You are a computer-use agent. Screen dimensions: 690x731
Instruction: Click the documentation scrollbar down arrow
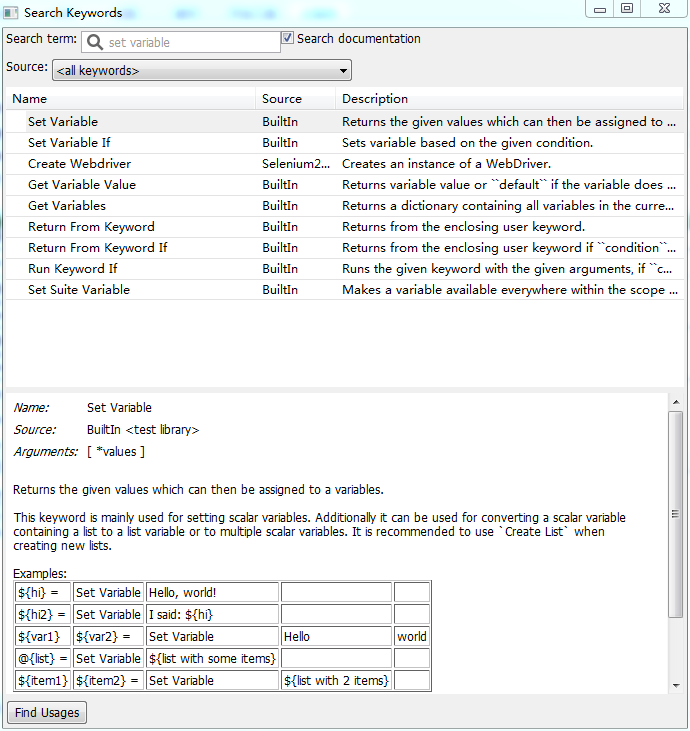click(x=676, y=685)
